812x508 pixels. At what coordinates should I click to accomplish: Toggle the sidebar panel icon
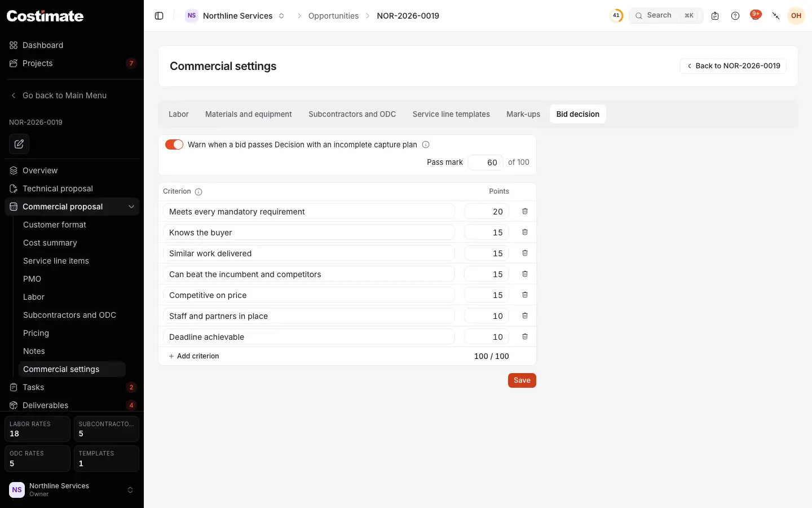point(159,16)
